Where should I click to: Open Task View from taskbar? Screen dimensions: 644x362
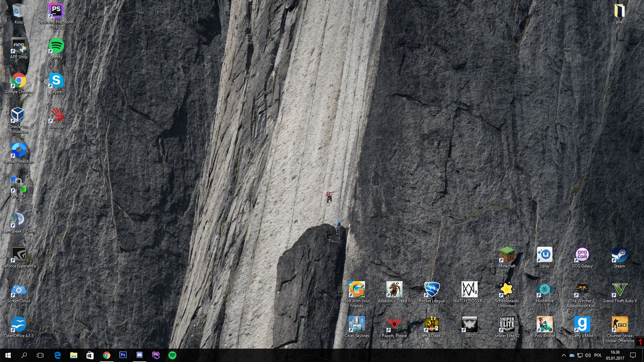coord(40,355)
